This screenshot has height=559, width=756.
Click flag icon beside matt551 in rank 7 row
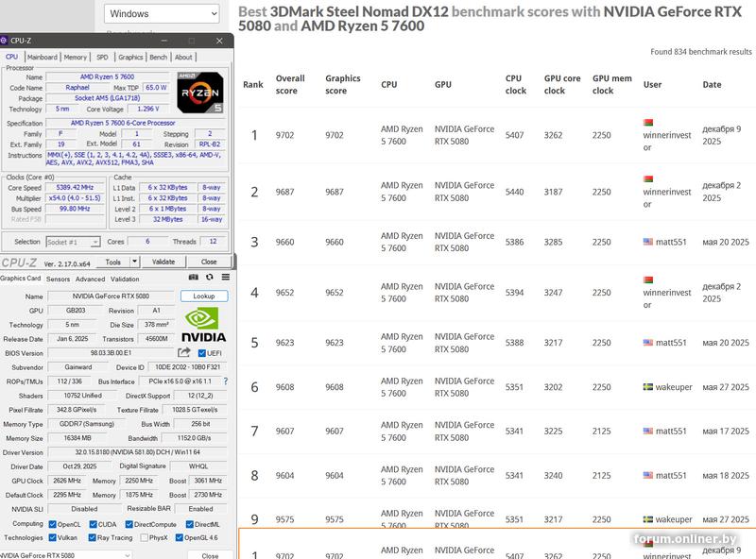tap(648, 431)
